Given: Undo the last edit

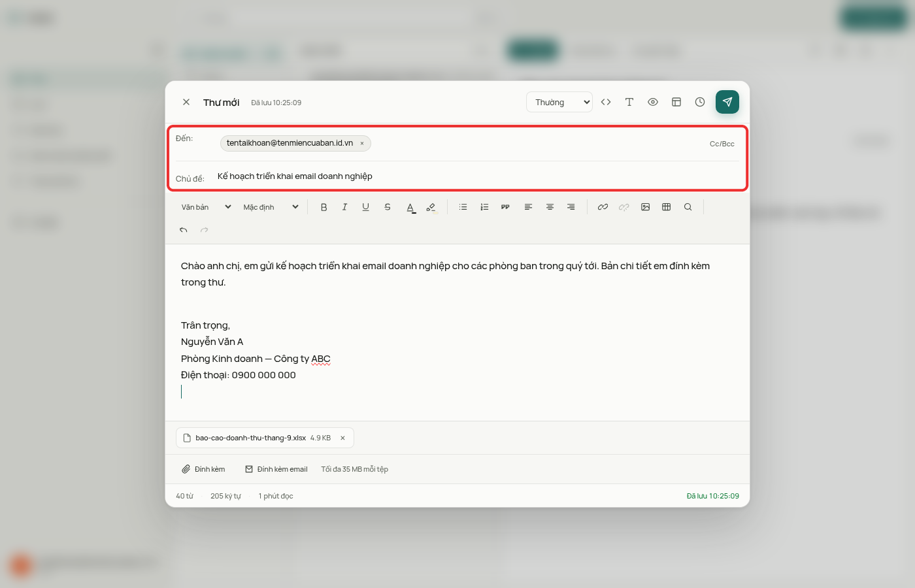Looking at the screenshot, I should [184, 230].
